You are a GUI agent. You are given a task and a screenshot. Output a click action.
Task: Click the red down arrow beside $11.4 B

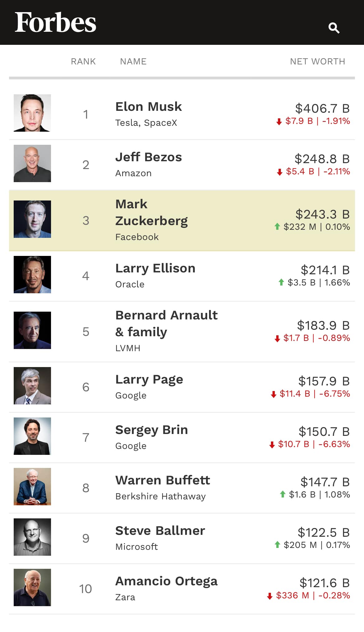tap(273, 394)
